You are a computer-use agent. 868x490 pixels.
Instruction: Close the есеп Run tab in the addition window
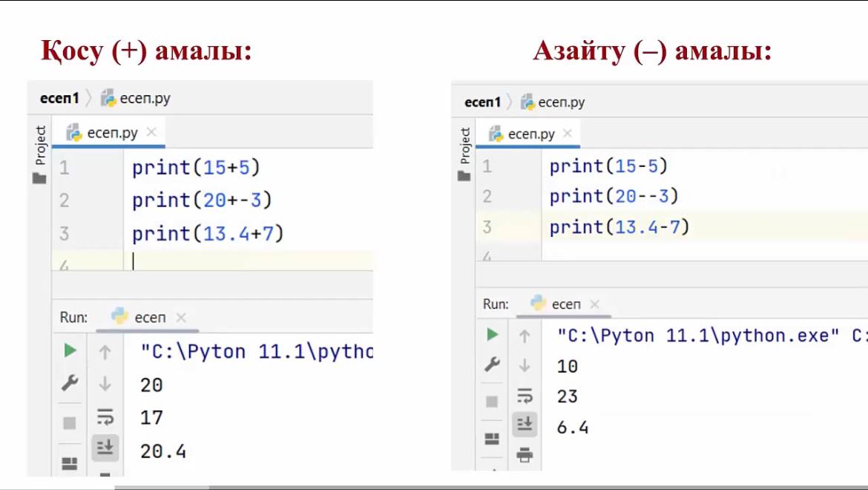[182, 317]
